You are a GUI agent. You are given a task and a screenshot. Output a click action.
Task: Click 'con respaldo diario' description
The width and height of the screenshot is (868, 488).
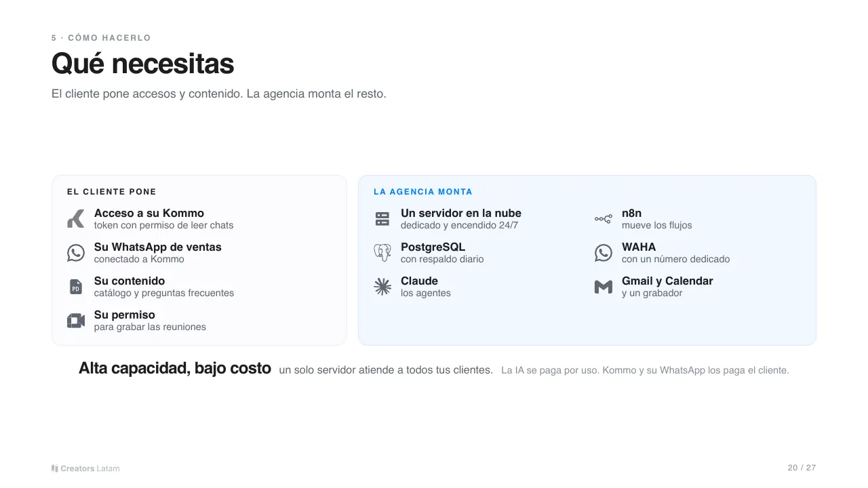[442, 259]
